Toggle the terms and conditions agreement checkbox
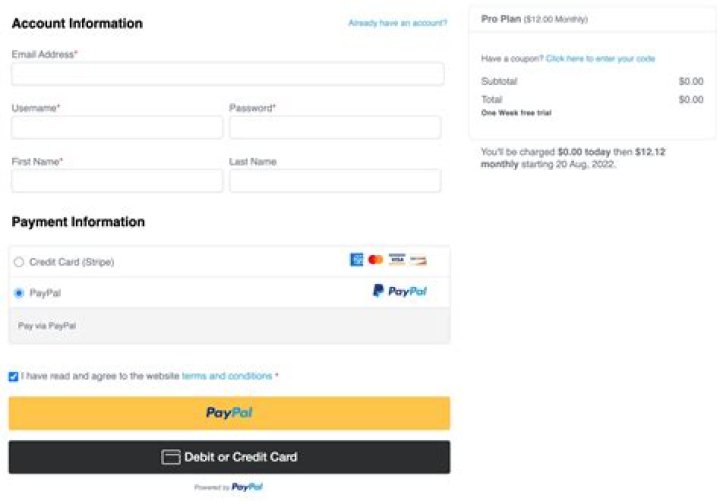720x501 pixels. [x=13, y=377]
